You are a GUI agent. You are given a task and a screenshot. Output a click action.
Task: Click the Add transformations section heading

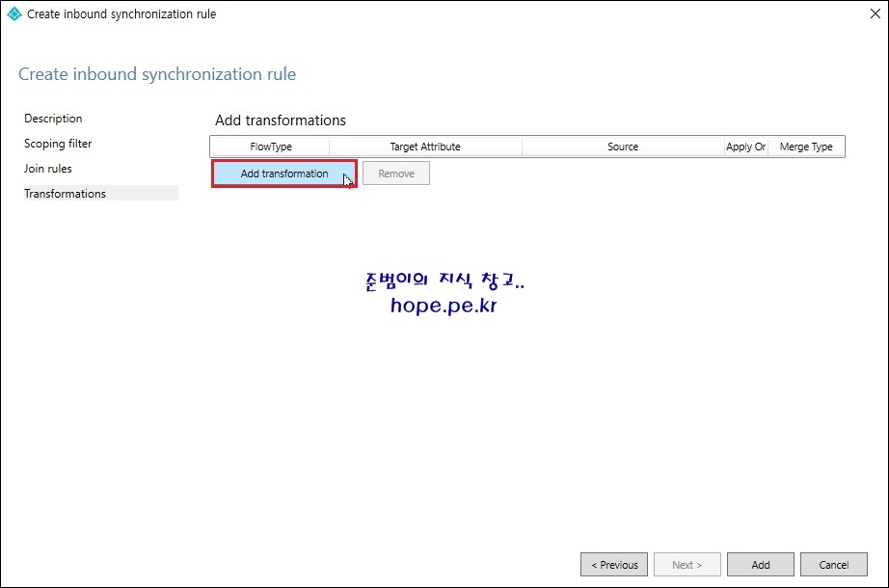[280, 120]
